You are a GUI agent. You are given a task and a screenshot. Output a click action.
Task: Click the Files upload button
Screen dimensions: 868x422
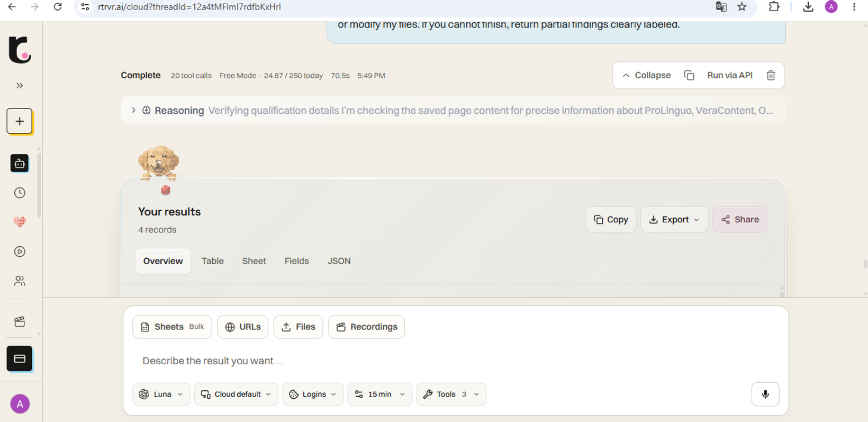click(x=299, y=327)
